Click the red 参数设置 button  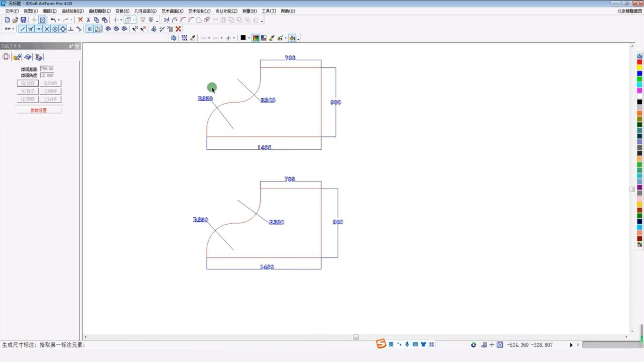(x=39, y=110)
